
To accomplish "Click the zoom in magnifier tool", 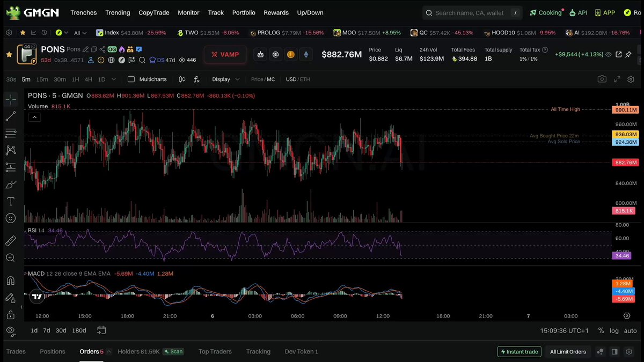I will click(10, 258).
